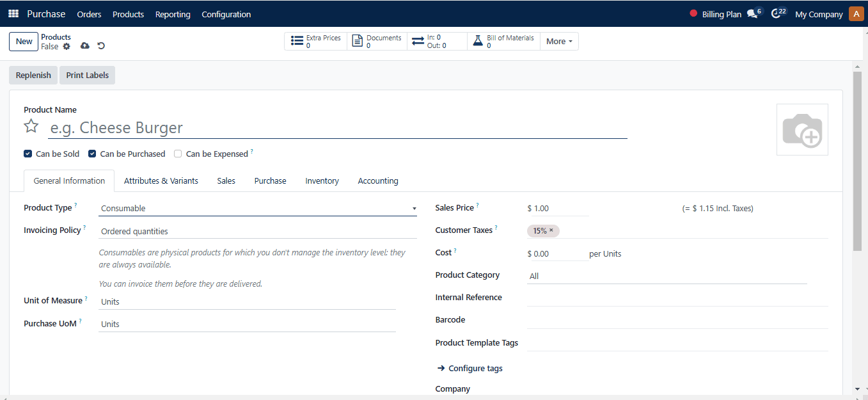Screen dimensions: 868x400
Task: Uncheck the Can be Sold checkbox
Action: pos(28,154)
